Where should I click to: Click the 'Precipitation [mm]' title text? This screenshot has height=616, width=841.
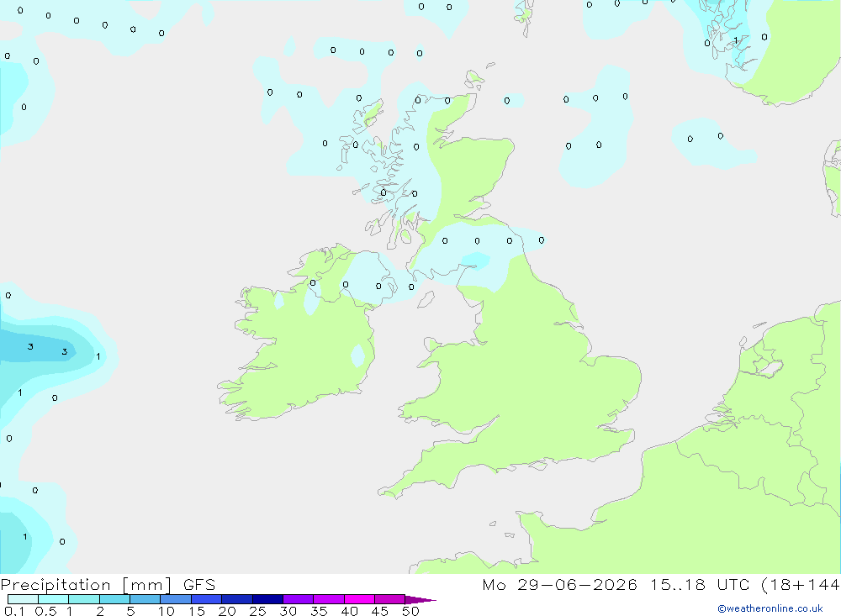click(x=86, y=585)
